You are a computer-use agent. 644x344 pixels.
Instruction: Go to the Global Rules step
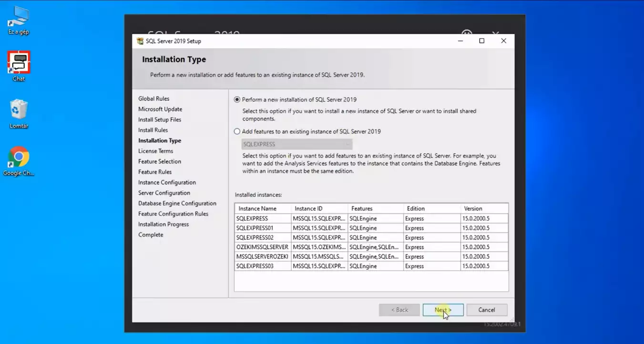tap(153, 99)
